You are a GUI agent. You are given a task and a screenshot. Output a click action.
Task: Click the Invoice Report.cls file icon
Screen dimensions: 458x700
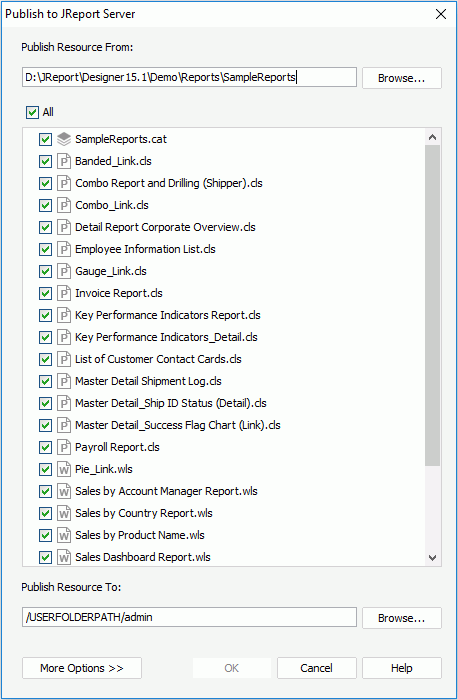(x=64, y=293)
